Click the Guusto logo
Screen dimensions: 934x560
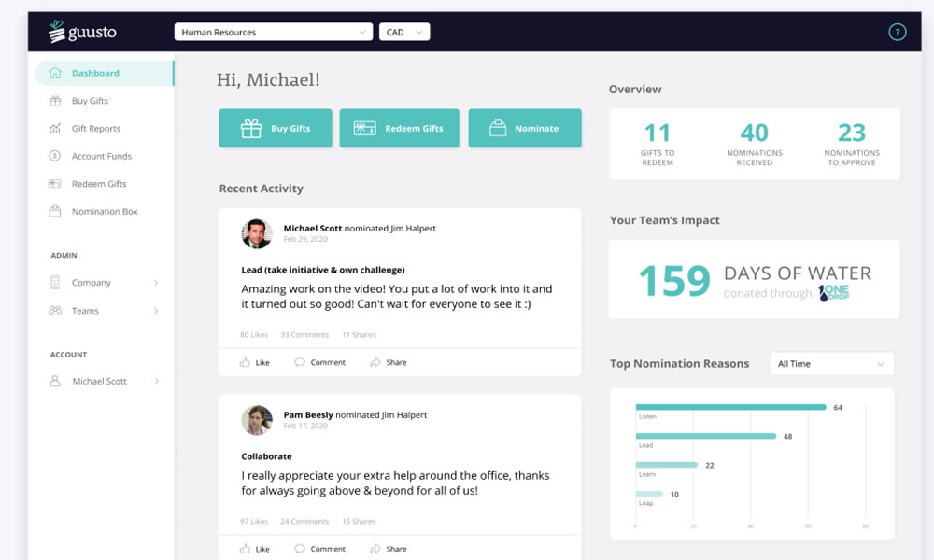click(x=82, y=32)
